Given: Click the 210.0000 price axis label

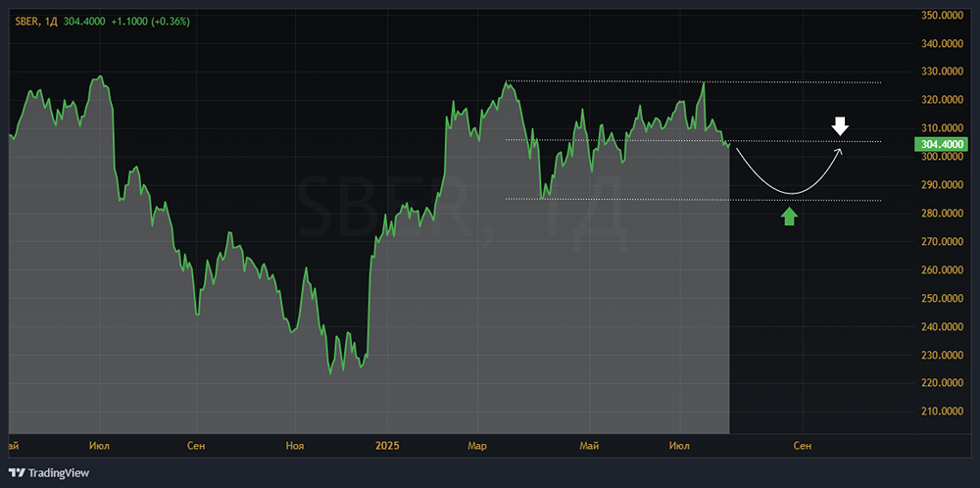Looking at the screenshot, I should [x=941, y=412].
